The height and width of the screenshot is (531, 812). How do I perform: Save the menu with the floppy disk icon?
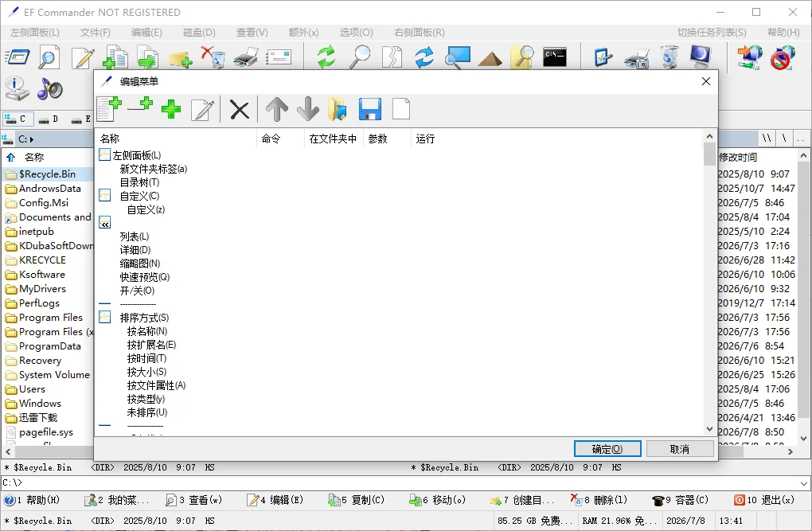[369, 109]
